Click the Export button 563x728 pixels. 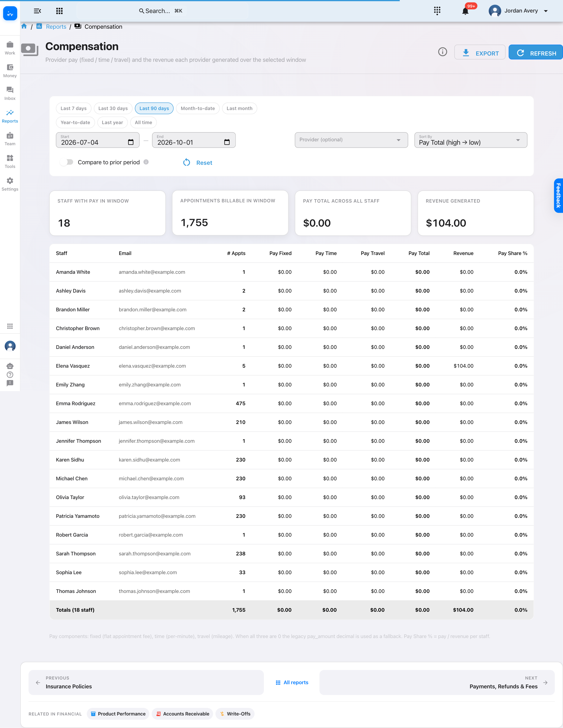click(x=480, y=52)
